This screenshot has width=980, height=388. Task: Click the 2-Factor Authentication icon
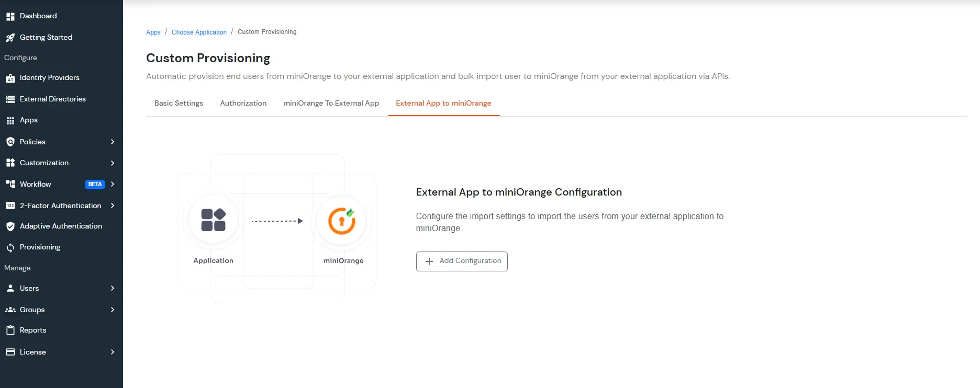pyautogui.click(x=10, y=206)
